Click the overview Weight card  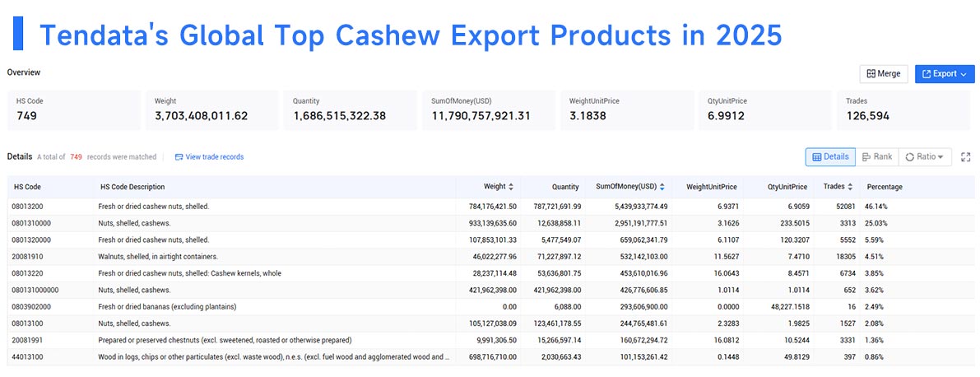[x=211, y=110]
